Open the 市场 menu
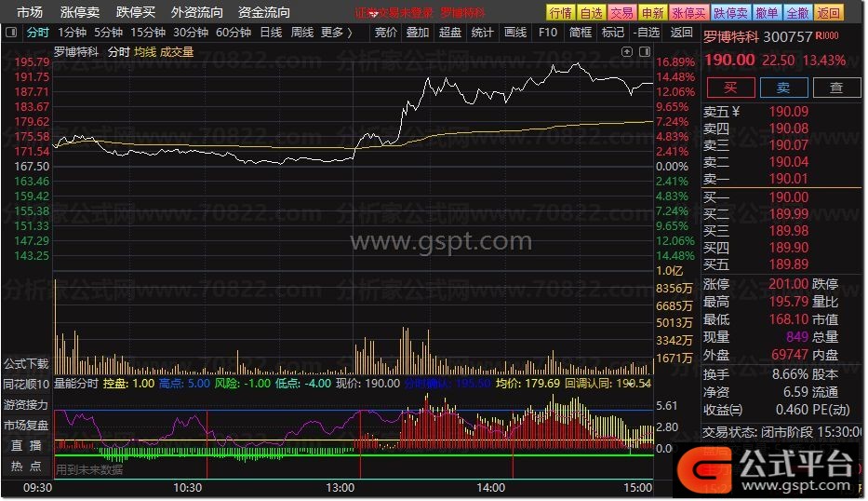Image resolution: width=868 pixels, height=501 pixels. (x=30, y=12)
